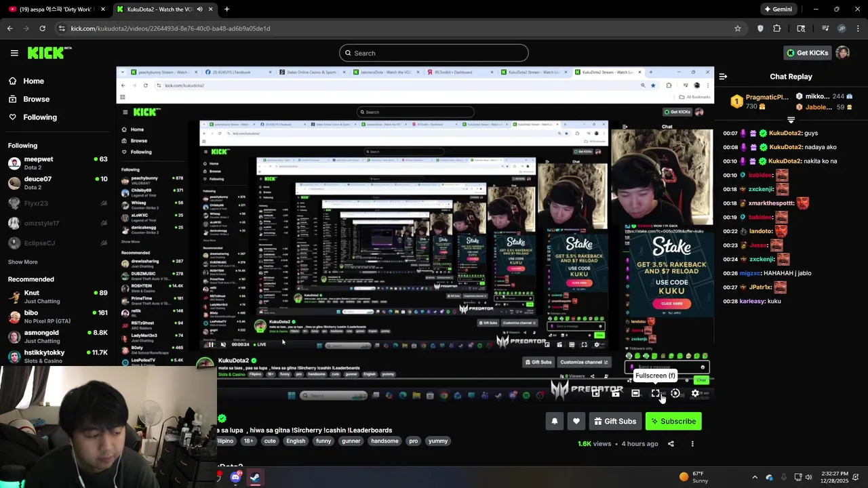Viewport: 868px width, 488px height.
Task: Mute audio on KukuDota2 tab
Action: click(x=199, y=9)
